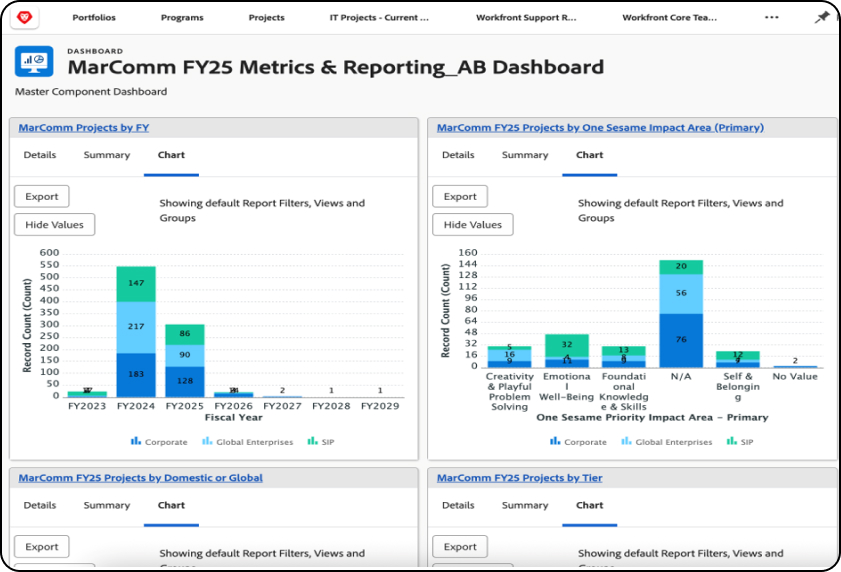Click N/A SIP segment showing 20
This screenshot has height=572, width=841.
(x=681, y=267)
